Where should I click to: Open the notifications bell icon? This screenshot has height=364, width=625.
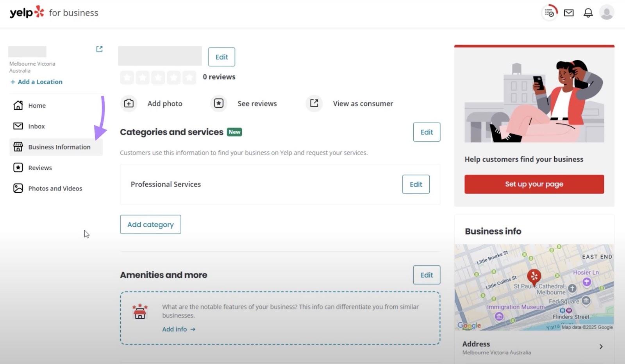pos(587,12)
